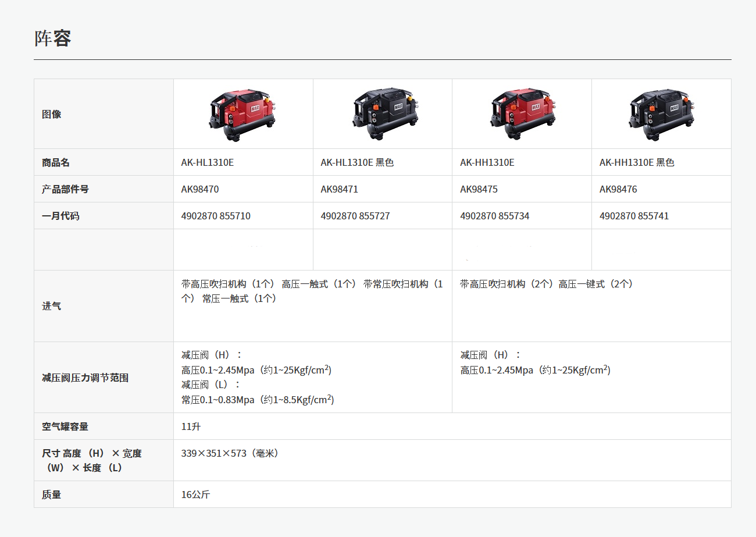This screenshot has height=537, width=756.
Task: Click the 339×351×573（毫米）dimension value
Action: 230,453
